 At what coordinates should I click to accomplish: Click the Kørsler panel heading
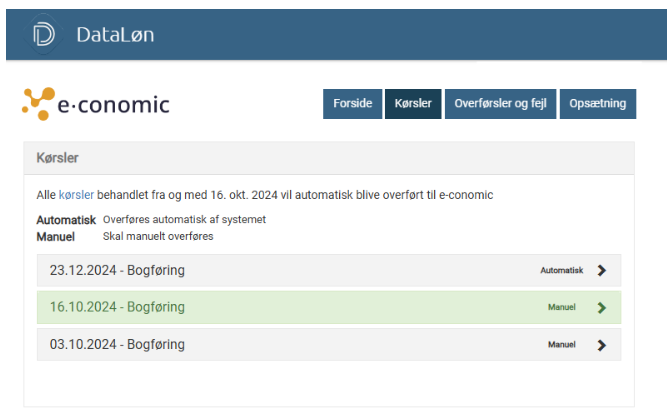pos(57,158)
